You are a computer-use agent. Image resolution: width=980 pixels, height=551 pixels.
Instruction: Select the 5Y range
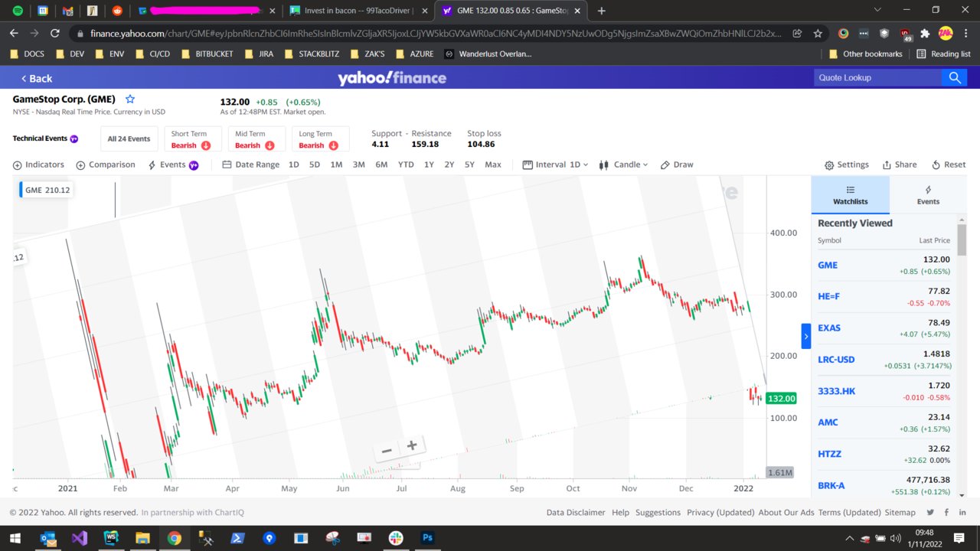click(469, 165)
